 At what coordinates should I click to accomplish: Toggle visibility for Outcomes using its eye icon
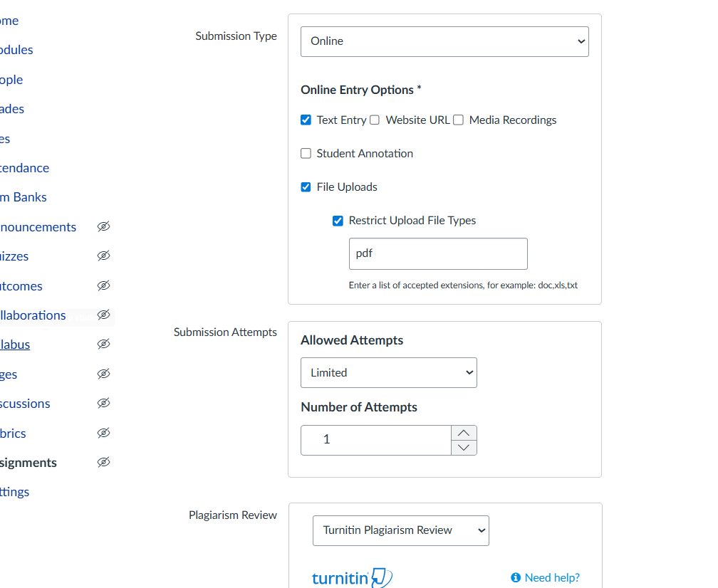click(103, 285)
